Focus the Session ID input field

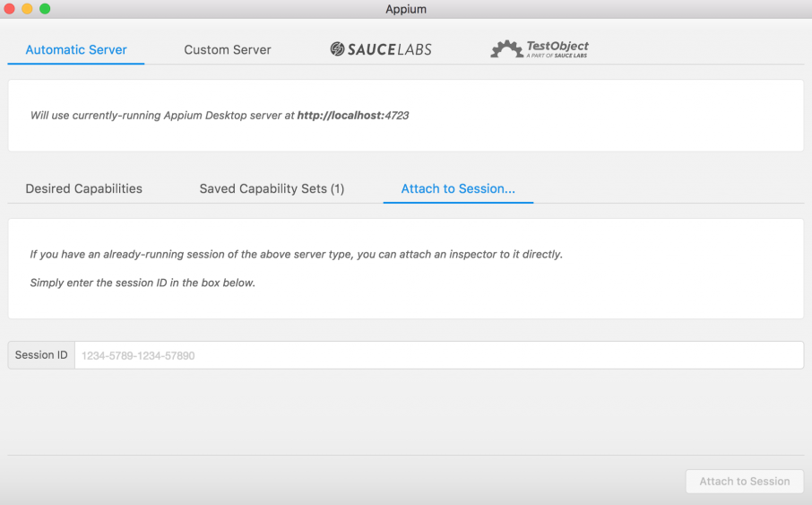click(438, 355)
